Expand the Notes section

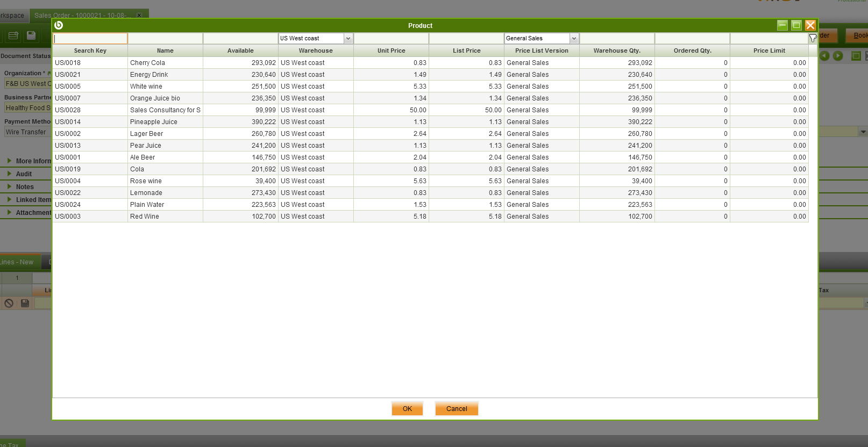25,187
